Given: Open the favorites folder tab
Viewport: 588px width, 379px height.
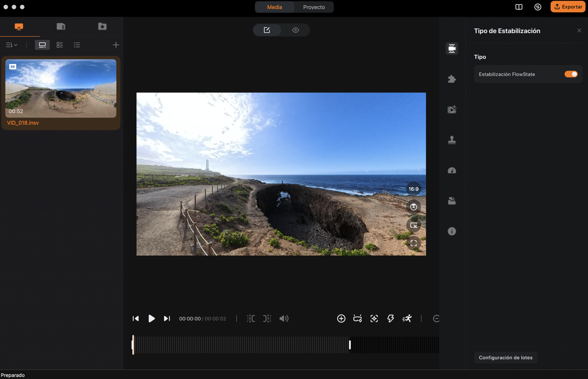Looking at the screenshot, I should tap(102, 26).
